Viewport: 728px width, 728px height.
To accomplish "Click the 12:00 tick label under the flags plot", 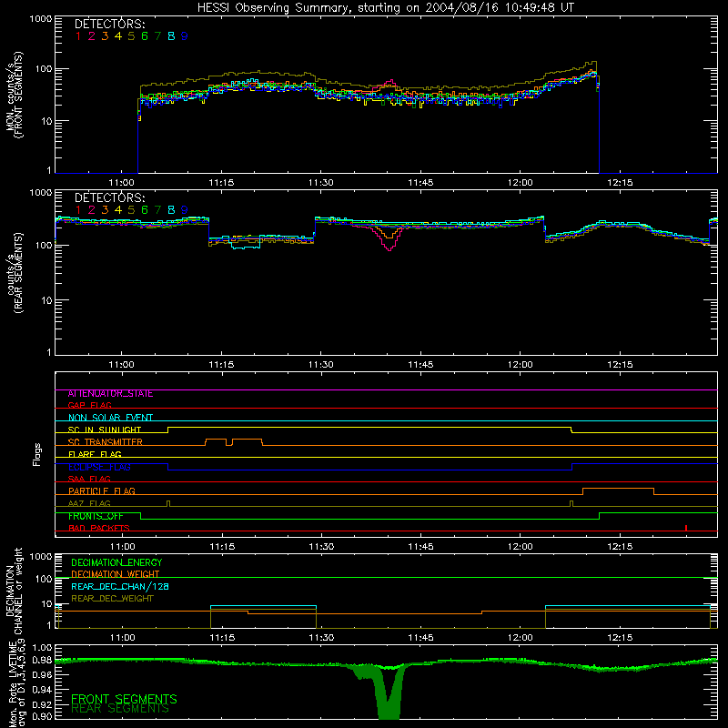I will pyautogui.click(x=520, y=547).
